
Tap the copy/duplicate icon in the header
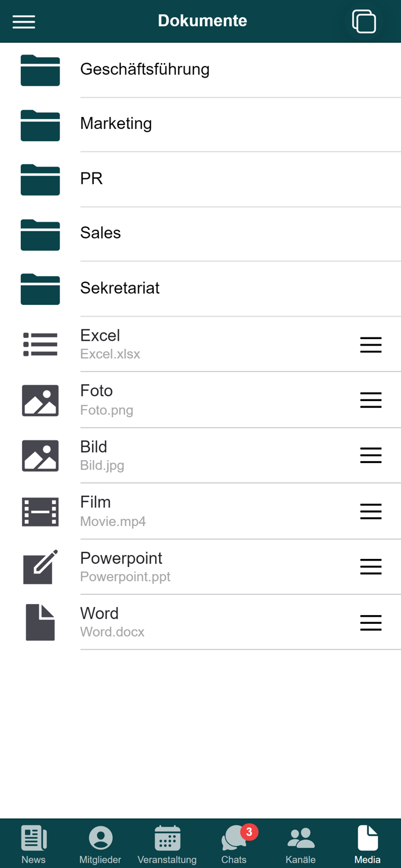click(364, 21)
